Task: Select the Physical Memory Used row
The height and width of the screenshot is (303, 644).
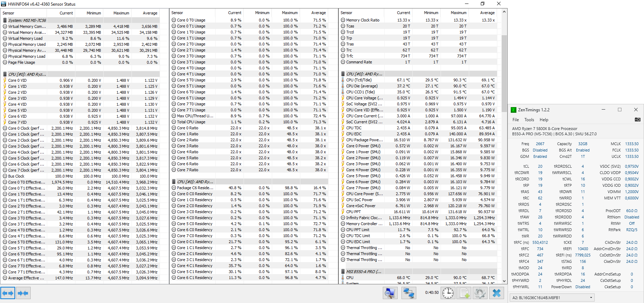Action: [x=81, y=44]
